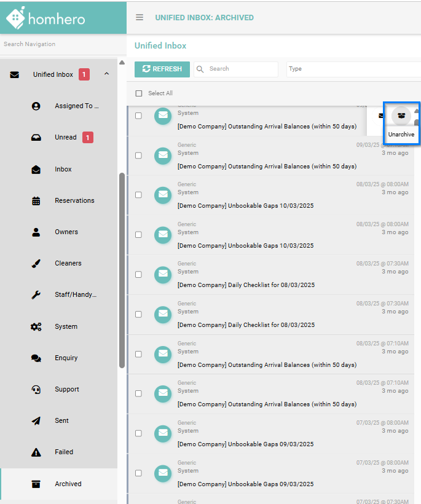The height and width of the screenshot is (504, 421).
Task: Open the Sent folder
Action: [61, 420]
